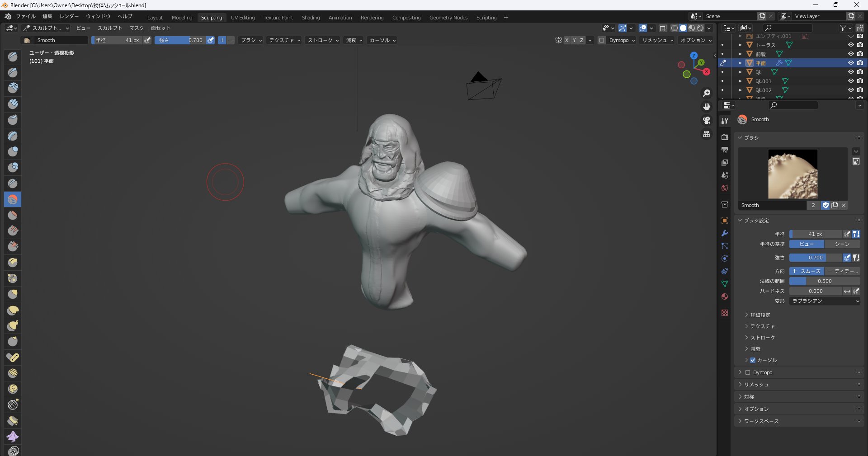868x456 pixels.
Task: Set radius unit to シーン
Action: tap(842, 244)
